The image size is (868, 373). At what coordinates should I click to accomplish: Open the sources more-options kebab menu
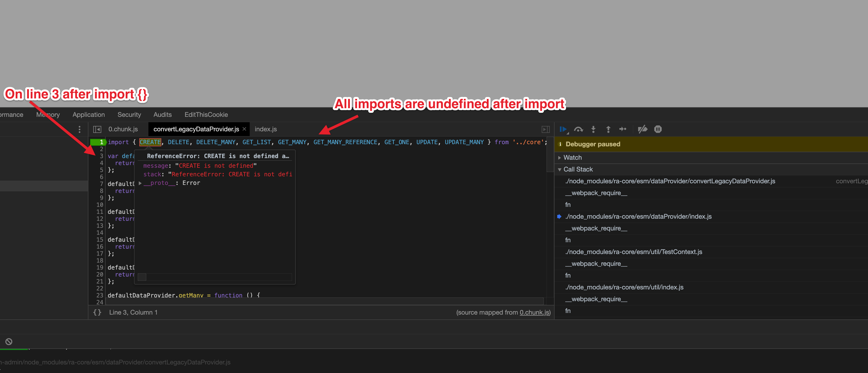pyautogui.click(x=80, y=129)
